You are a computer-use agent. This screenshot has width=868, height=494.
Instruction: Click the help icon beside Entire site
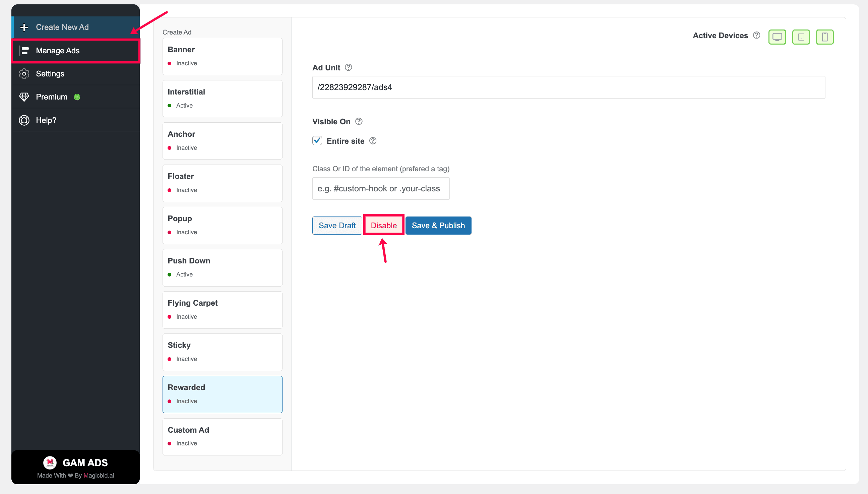click(x=373, y=140)
